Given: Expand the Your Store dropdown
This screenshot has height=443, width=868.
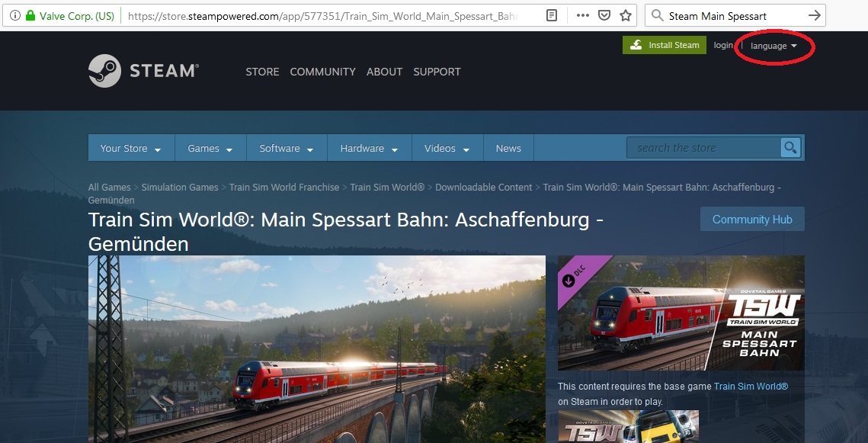Looking at the screenshot, I should (131, 148).
